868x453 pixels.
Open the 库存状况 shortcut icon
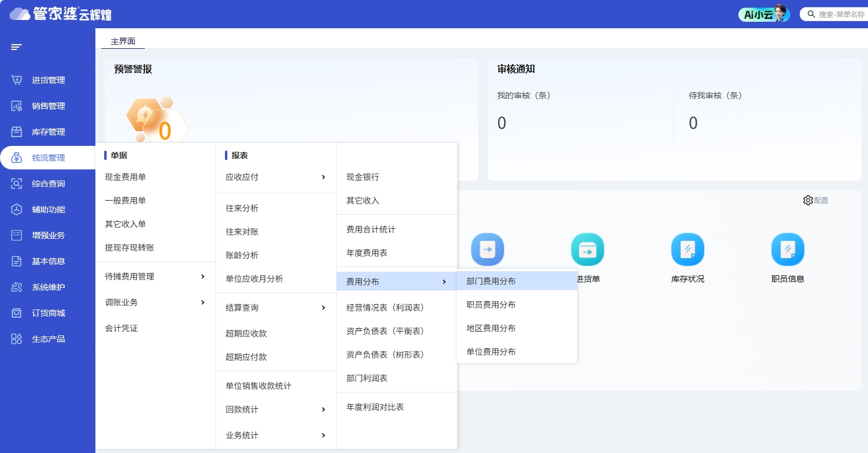[688, 249]
